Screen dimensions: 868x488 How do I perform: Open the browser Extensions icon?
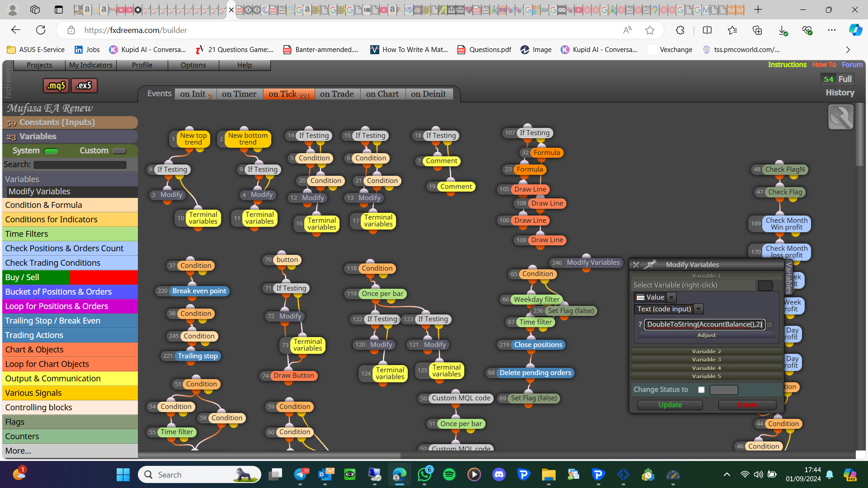click(680, 30)
